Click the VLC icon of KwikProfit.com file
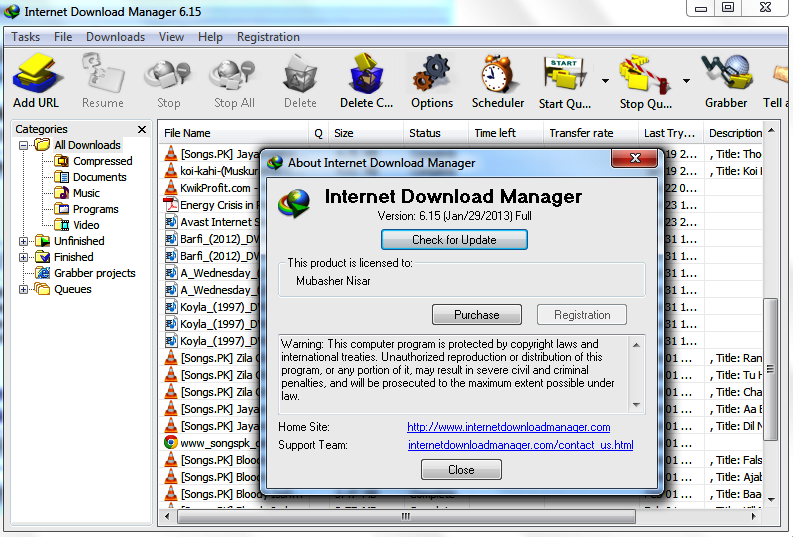The width and height of the screenshot is (793, 537). (x=171, y=188)
